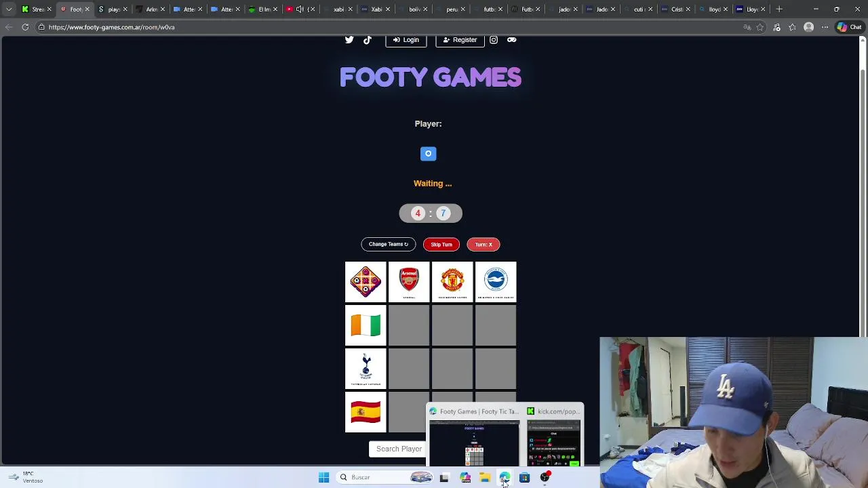Click the Manchester United crest column header
Image resolution: width=868 pixels, height=488 pixels.
click(452, 281)
